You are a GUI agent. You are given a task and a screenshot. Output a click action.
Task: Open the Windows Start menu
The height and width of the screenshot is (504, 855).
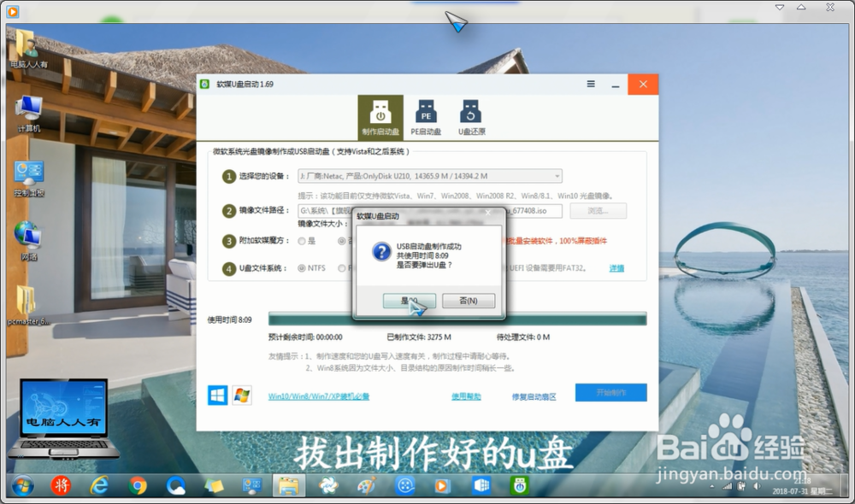coord(22,485)
